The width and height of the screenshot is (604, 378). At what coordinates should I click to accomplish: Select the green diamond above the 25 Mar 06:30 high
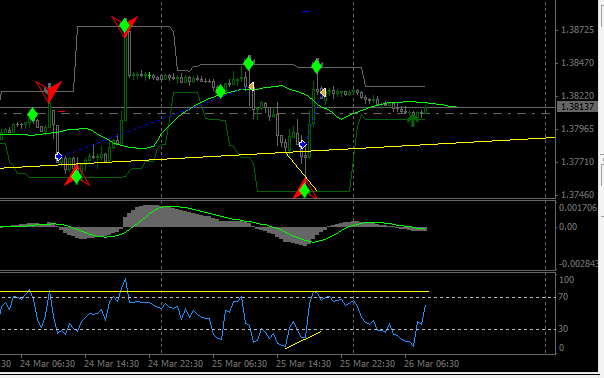pos(249,63)
